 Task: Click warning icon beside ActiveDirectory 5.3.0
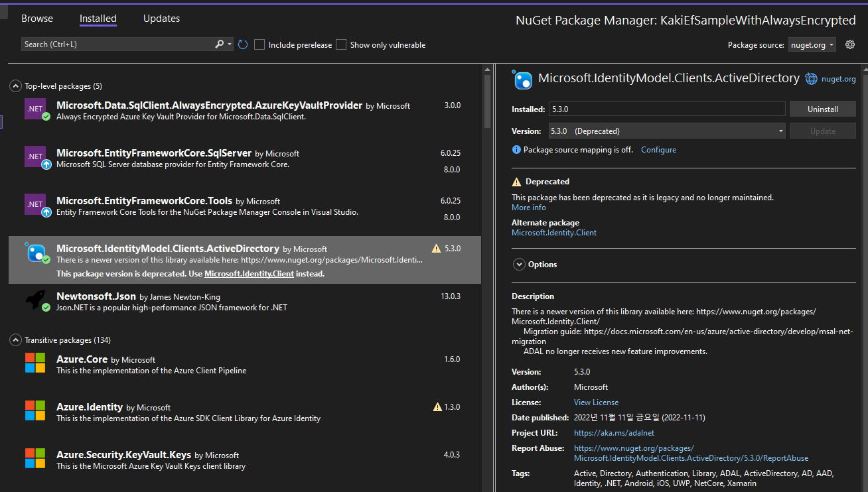(436, 249)
